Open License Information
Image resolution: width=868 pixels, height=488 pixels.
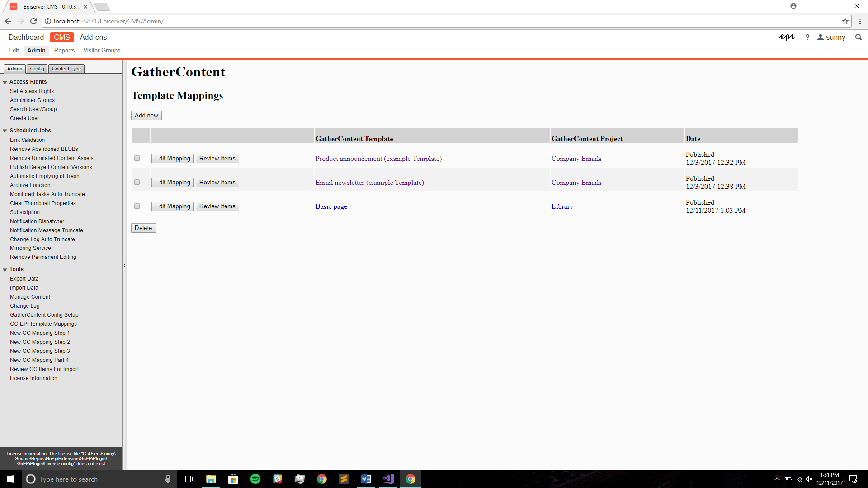point(33,378)
